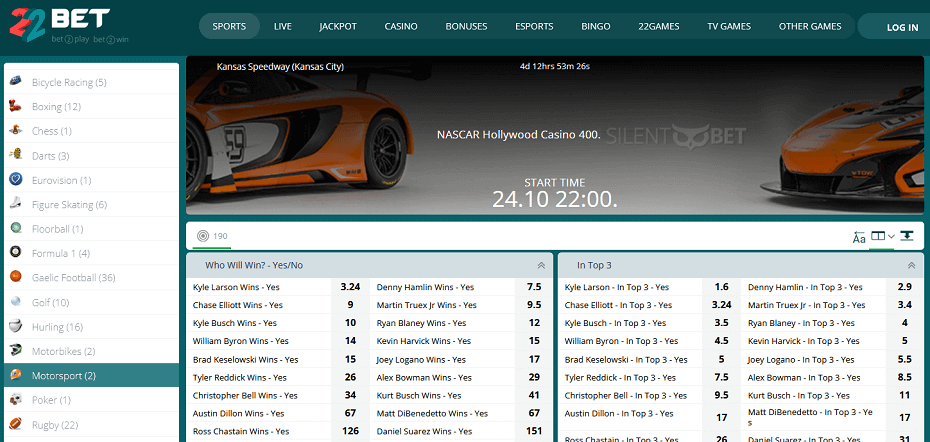Viewport: 930px width, 442px height.
Task: Click the Rugby ball icon
Action: [16, 425]
